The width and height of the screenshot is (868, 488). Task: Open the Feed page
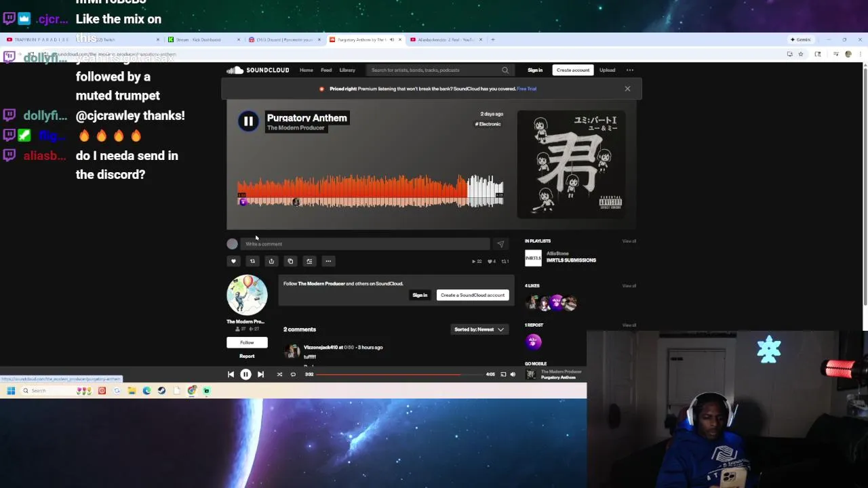coord(326,70)
